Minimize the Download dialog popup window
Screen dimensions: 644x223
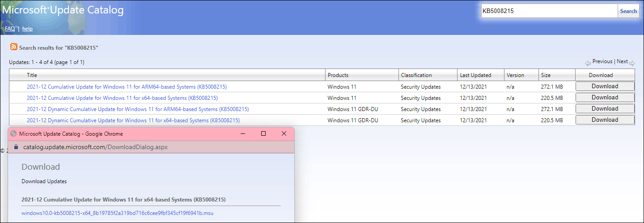point(242,133)
